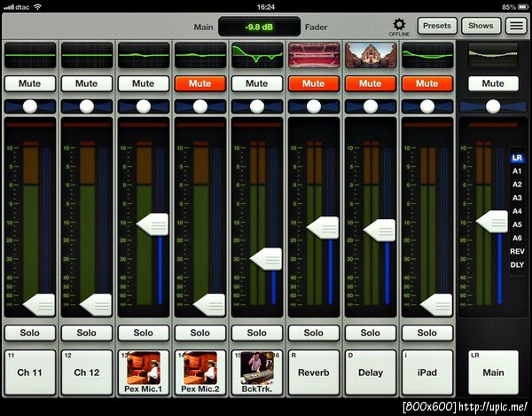The height and width of the screenshot is (416, 532).
Task: Click the Delay channel fader handle
Action: click(x=379, y=231)
